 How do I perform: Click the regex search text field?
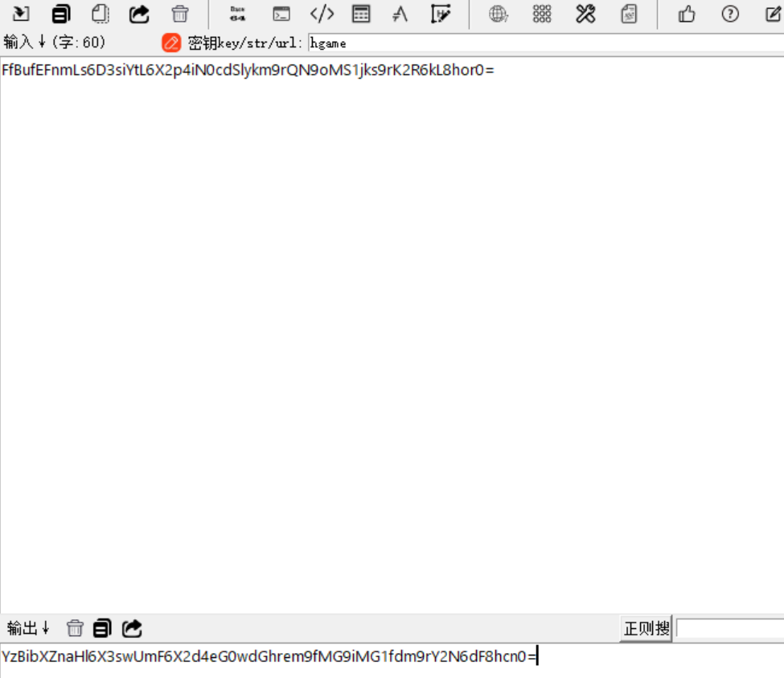(729, 628)
